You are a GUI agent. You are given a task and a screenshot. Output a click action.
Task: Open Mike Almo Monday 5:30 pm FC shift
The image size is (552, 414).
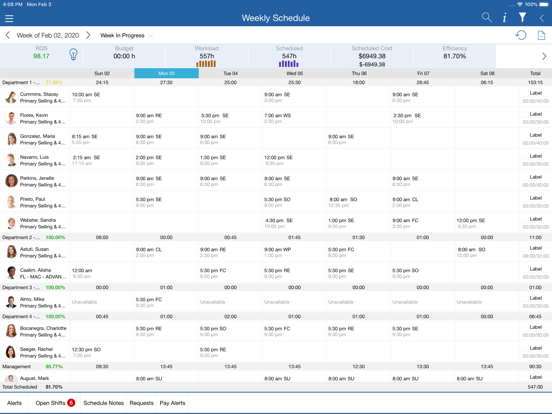167,302
